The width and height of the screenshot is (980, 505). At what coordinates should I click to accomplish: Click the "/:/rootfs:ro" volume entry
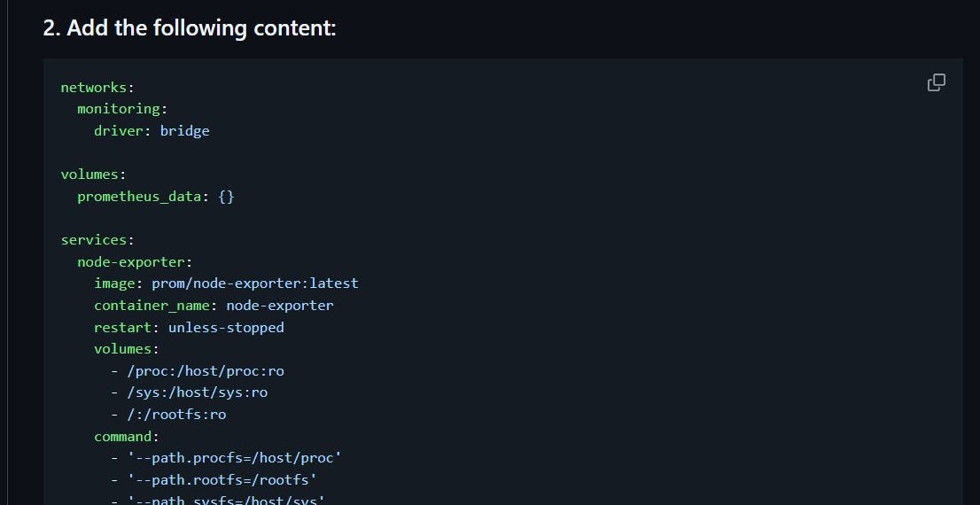176,415
